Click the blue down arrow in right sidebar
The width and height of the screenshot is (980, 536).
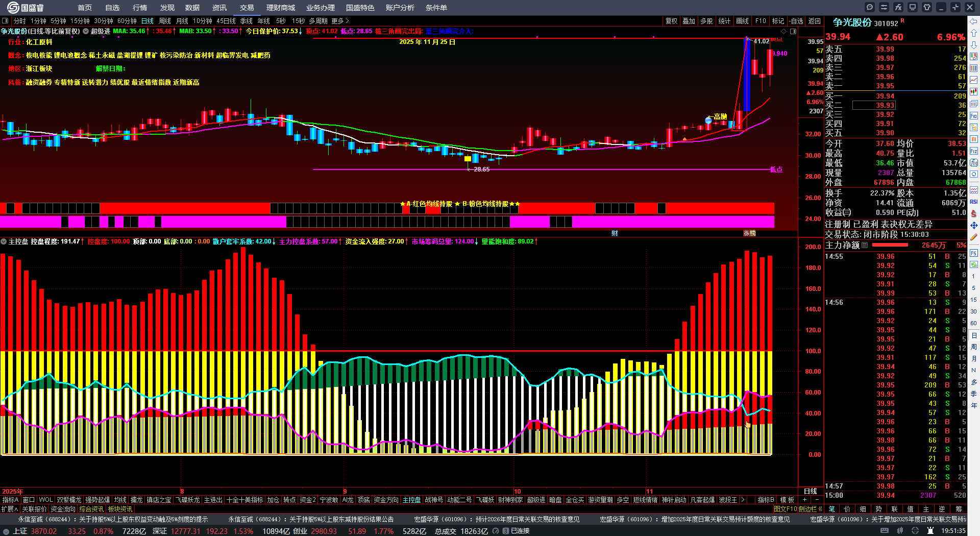point(974,44)
